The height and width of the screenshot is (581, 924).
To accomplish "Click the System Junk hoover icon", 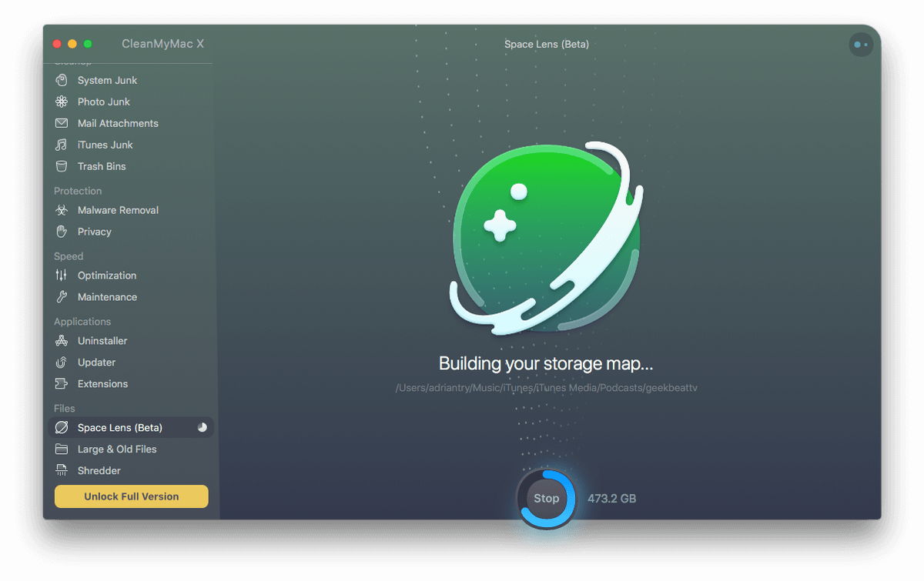I will pos(62,80).
